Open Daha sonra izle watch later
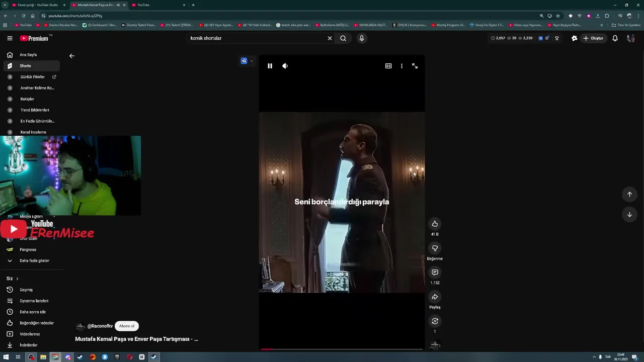The image size is (644, 362). point(32,312)
